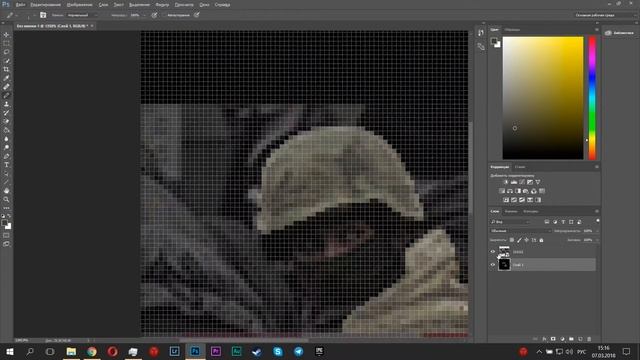The image size is (640, 360).
Task: Toggle lock all padlock icon
Action: point(541,240)
